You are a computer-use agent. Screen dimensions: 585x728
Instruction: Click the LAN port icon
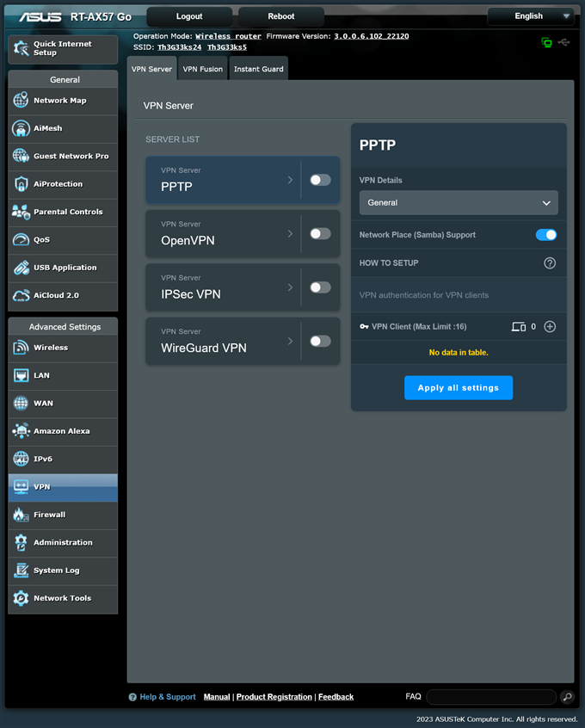[x=21, y=375]
